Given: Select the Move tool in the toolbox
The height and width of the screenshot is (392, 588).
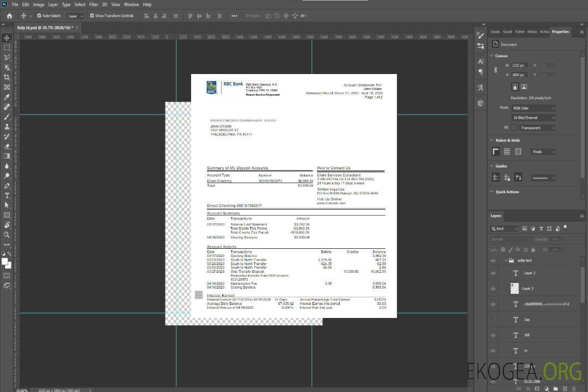Looking at the screenshot, I should (x=7, y=38).
